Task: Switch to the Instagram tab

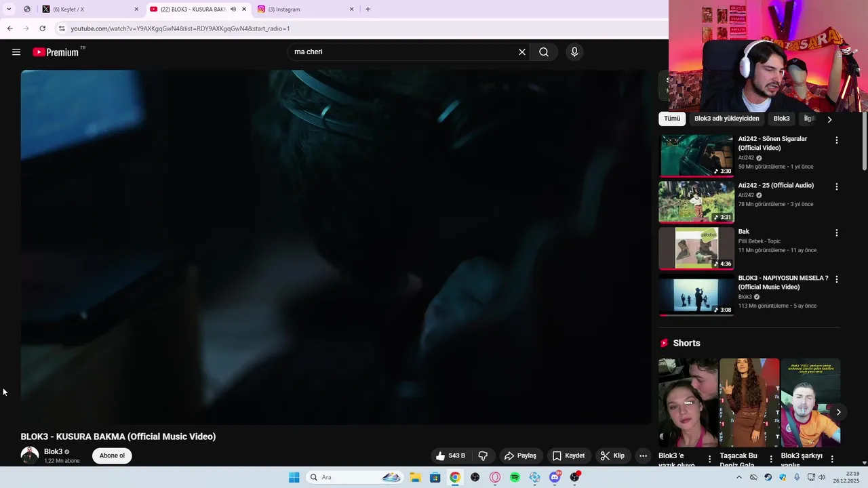Action: click(305, 9)
